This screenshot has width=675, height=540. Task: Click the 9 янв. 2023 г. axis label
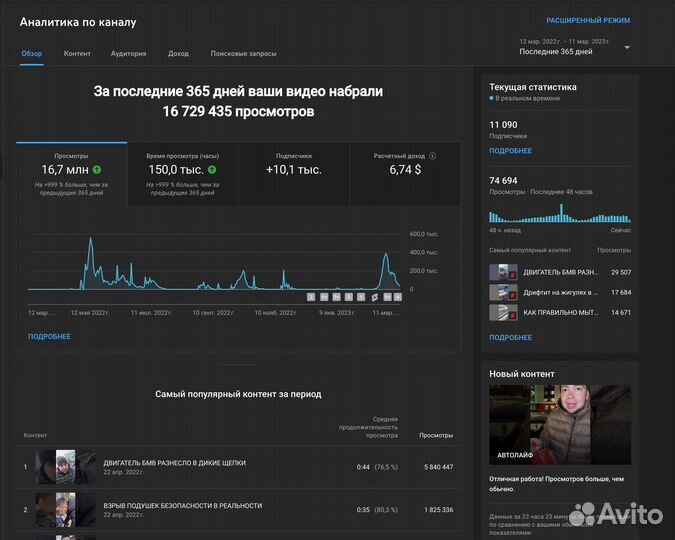tap(337, 313)
